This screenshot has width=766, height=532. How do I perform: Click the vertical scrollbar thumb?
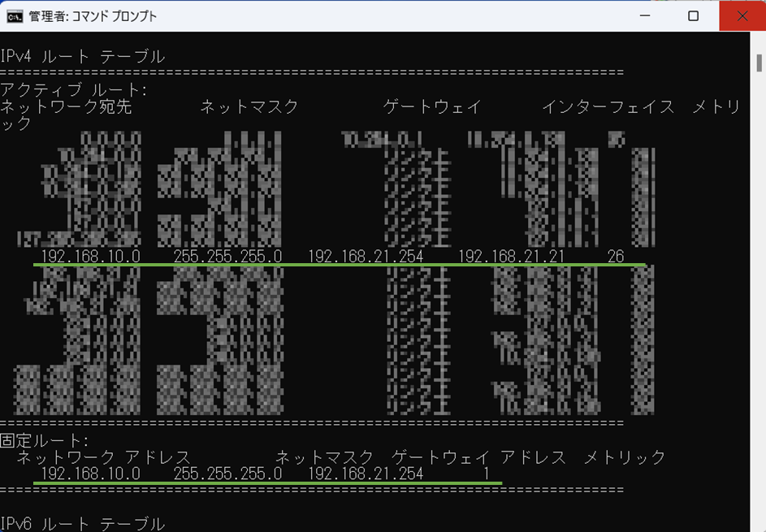[759, 63]
